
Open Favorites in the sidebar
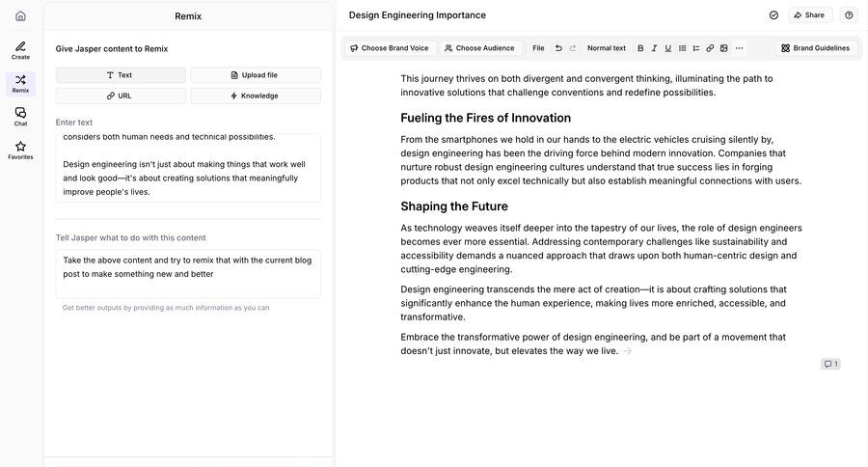point(20,151)
